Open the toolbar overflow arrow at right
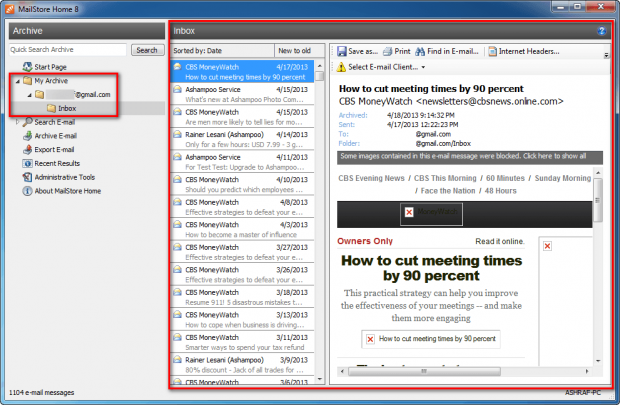The image size is (620, 405). coord(606,55)
